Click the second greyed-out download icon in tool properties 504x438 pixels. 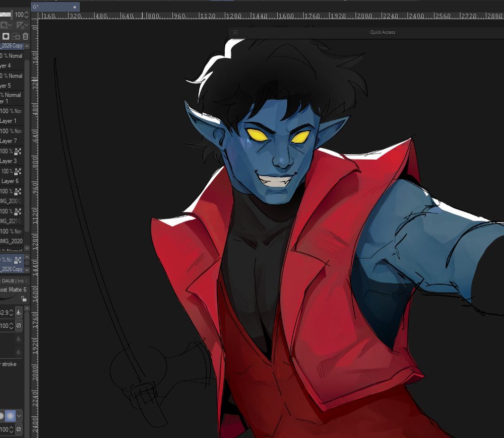(18, 351)
